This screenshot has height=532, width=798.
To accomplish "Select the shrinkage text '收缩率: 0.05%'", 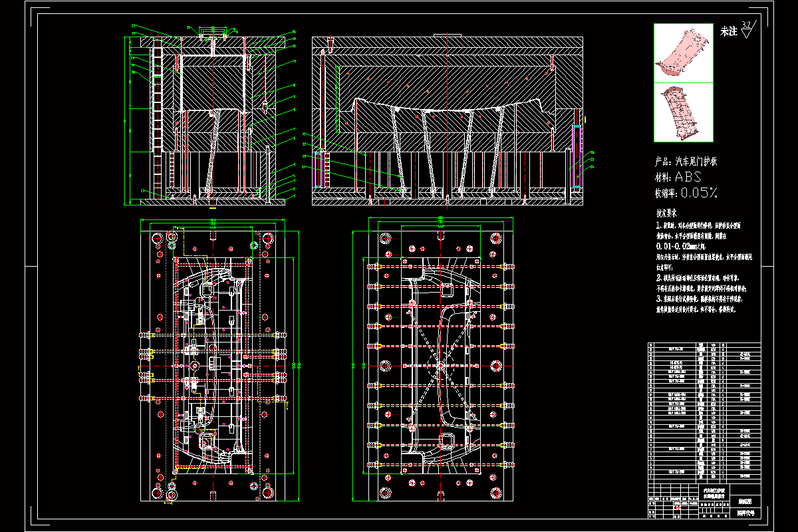I will click(686, 193).
